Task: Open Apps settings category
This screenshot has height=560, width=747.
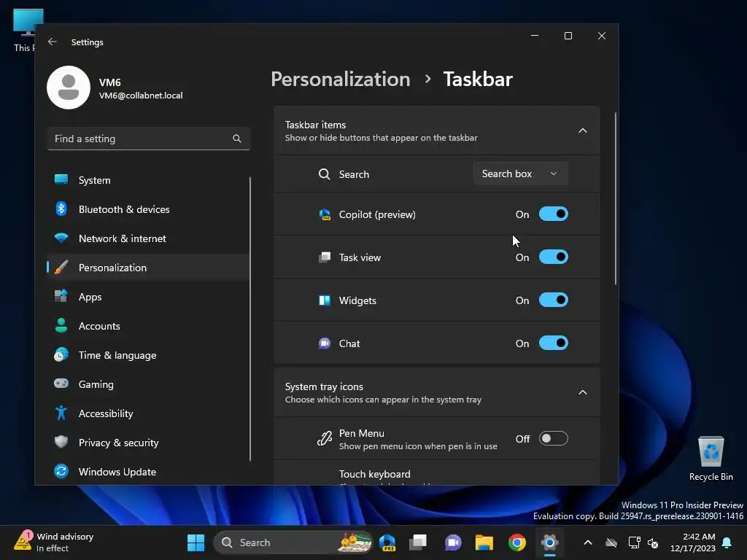Action: [148, 297]
